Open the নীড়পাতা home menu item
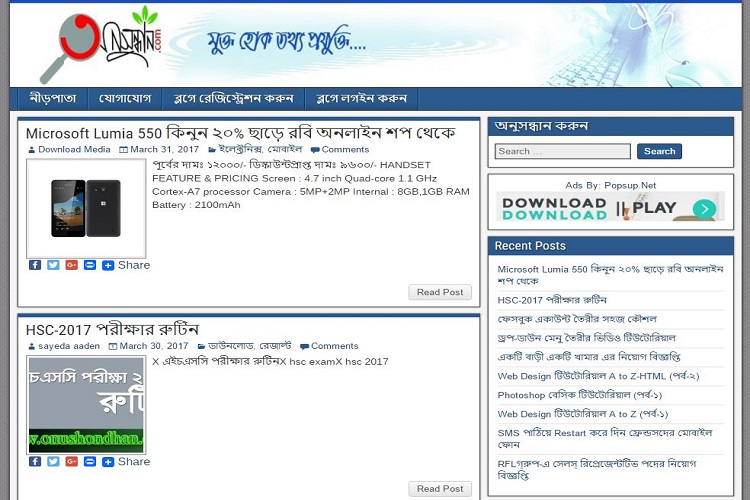 tap(53, 99)
